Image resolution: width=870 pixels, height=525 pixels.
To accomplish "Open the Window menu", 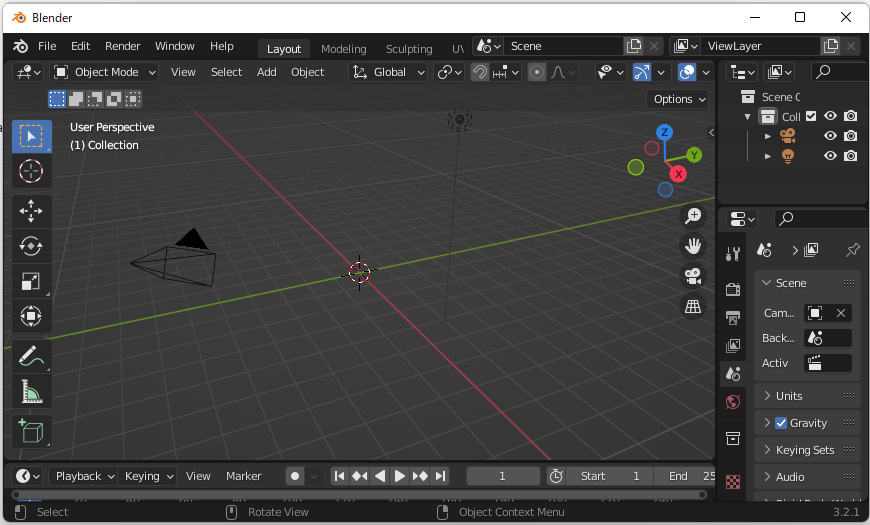I will click(175, 46).
